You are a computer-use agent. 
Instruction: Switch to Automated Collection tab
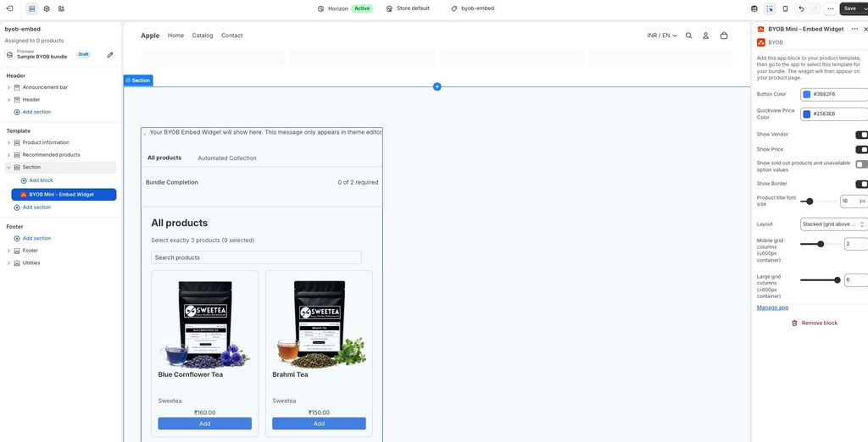click(227, 158)
